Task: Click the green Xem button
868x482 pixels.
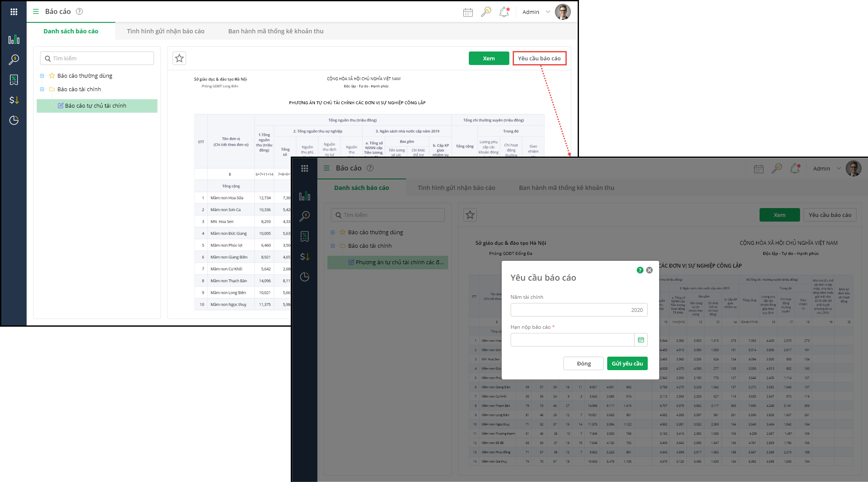Action: point(489,58)
